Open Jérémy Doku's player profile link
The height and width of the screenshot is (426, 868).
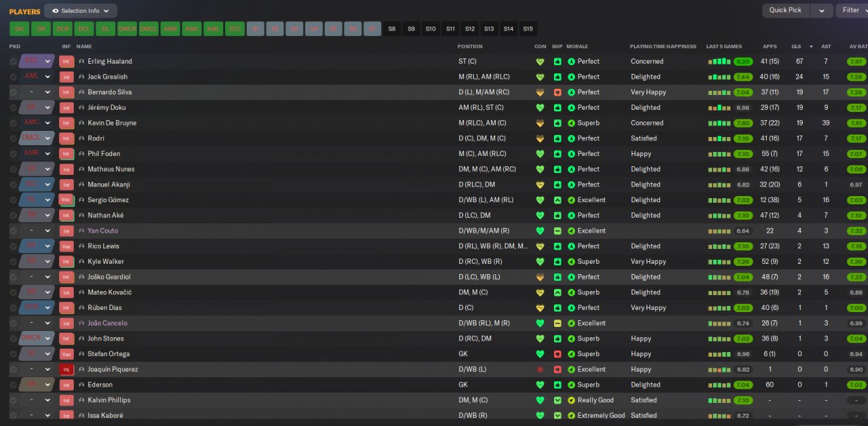point(106,108)
